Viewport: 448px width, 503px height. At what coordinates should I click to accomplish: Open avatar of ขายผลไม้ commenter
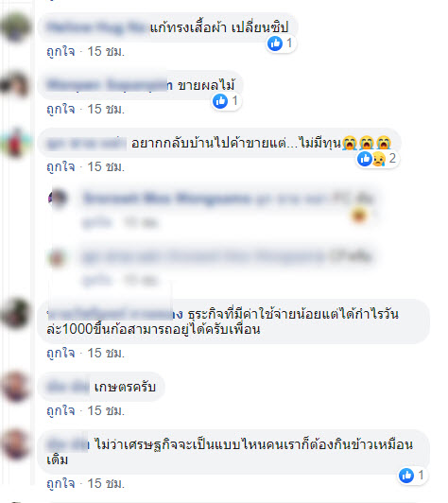click(x=15, y=85)
